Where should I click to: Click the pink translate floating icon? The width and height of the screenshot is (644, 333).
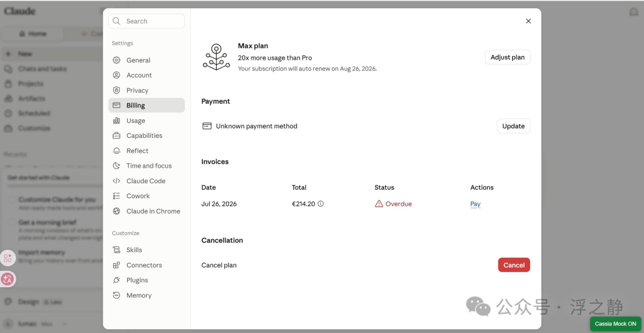tap(7, 279)
